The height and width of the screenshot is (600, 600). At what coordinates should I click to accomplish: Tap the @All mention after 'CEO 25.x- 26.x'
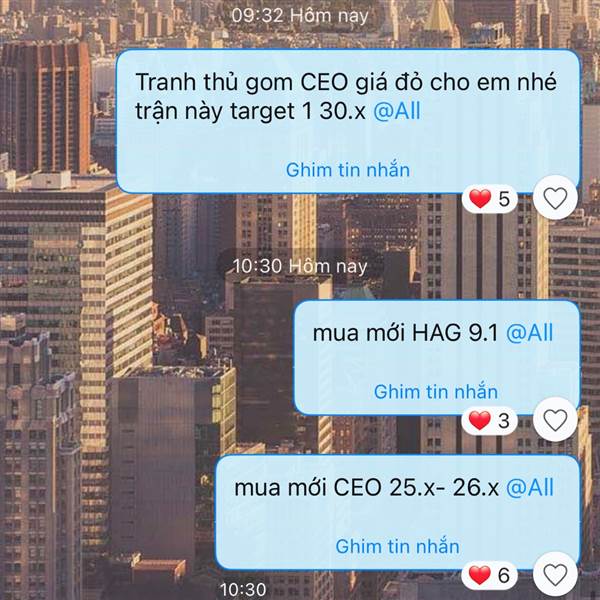(529, 488)
